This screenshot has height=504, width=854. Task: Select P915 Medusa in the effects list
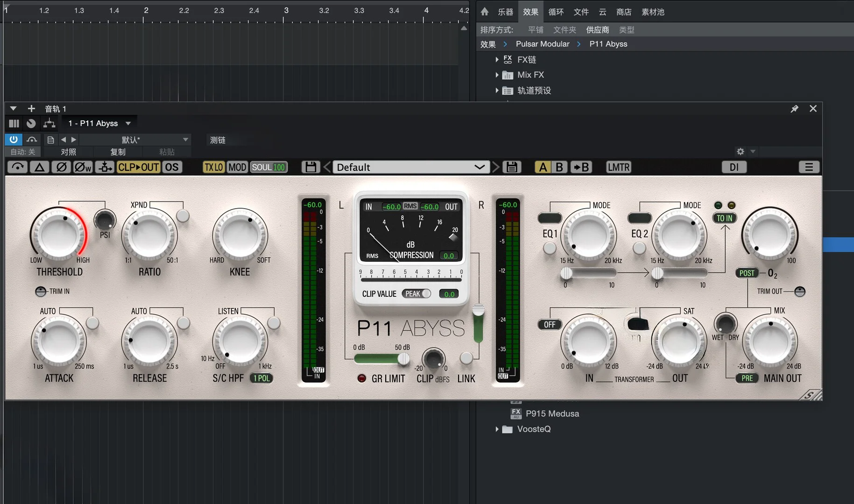coord(552,413)
